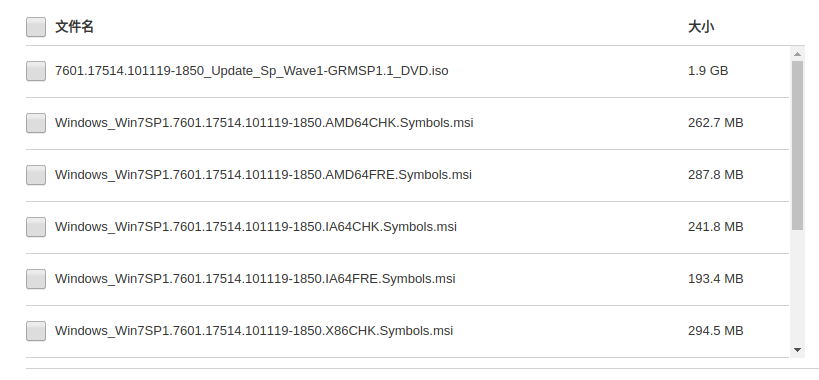Click the scrollbar down arrow
The height and width of the screenshot is (380, 819).
click(797, 350)
